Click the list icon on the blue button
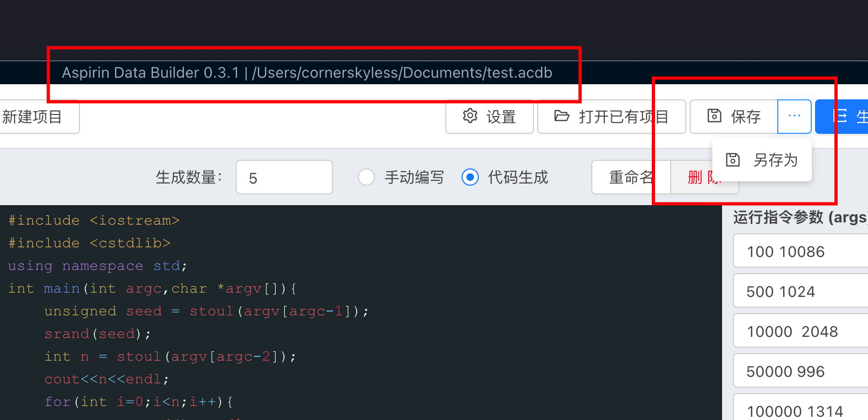868x420 pixels. pos(841,116)
